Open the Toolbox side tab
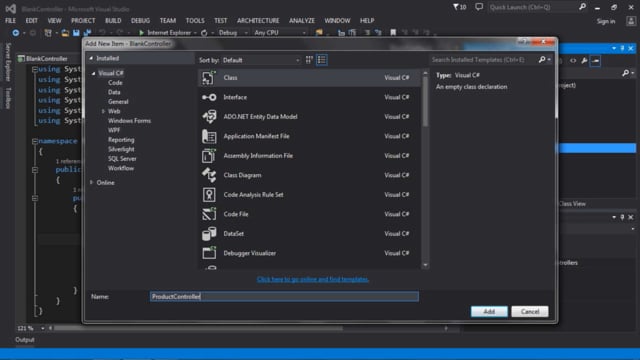640x360 pixels. [7, 98]
